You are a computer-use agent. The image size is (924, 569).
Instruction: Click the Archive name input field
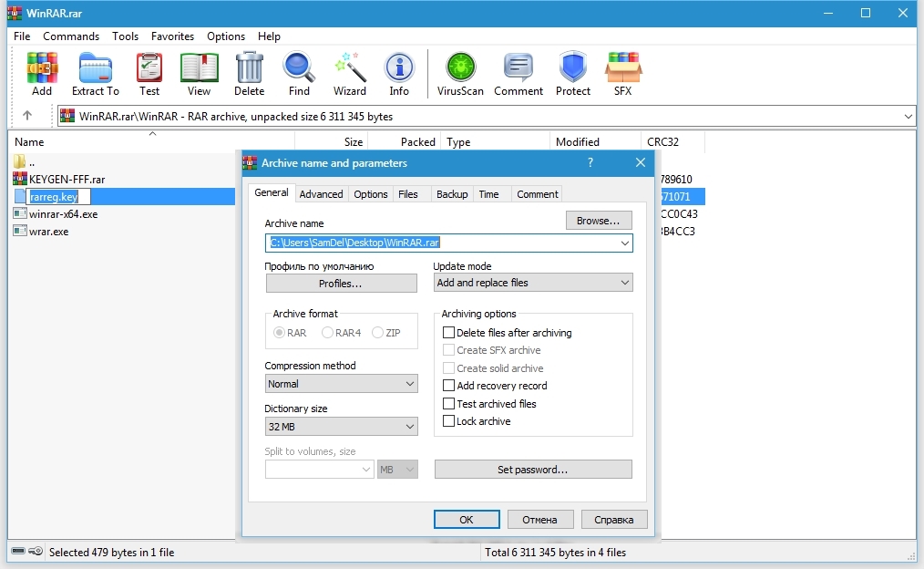pos(442,243)
